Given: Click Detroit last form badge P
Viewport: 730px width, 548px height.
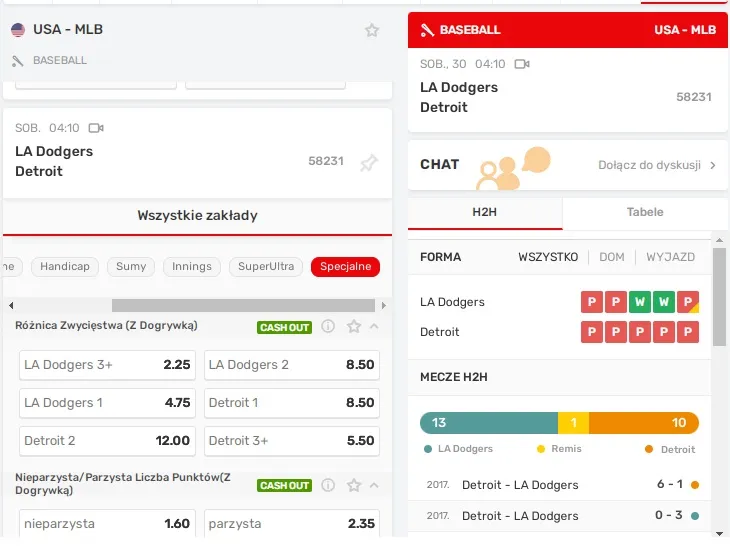Looking at the screenshot, I should tap(688, 332).
